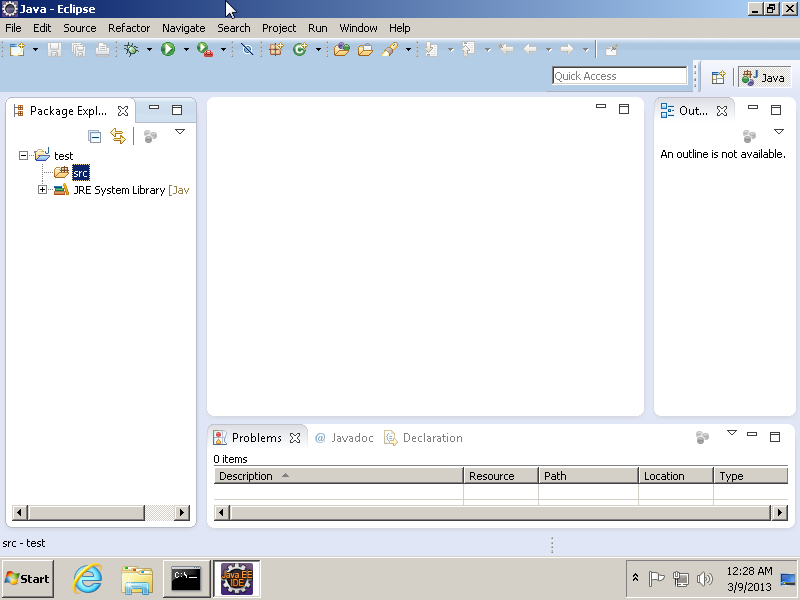Click Collapse All in Package Explorer
Screen dimensions: 800x600
[94, 136]
